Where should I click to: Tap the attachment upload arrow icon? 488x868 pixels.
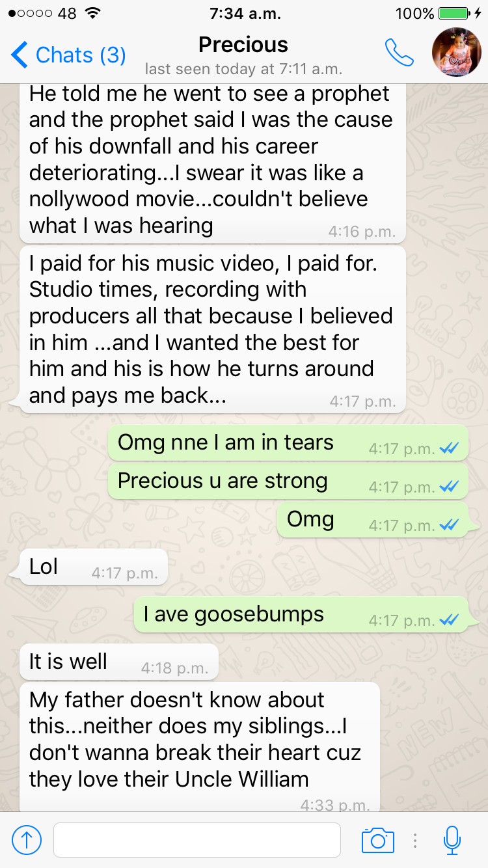(x=27, y=840)
